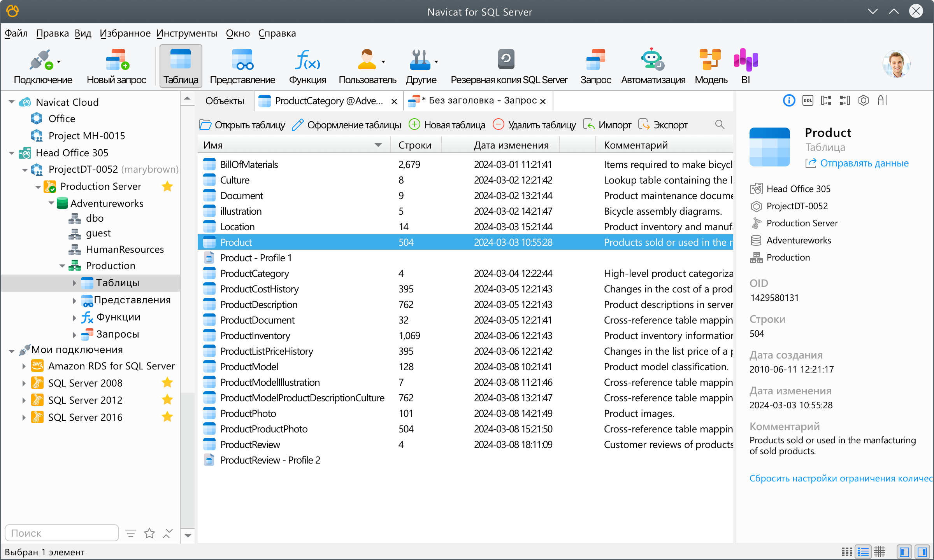Viewport: 934px width, 560px height.
Task: Select the HumanResources schema
Action: point(125,249)
